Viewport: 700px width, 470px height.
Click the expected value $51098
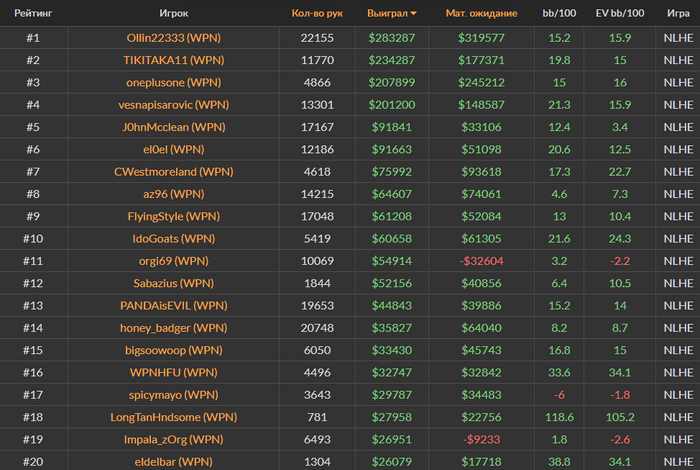point(481,150)
